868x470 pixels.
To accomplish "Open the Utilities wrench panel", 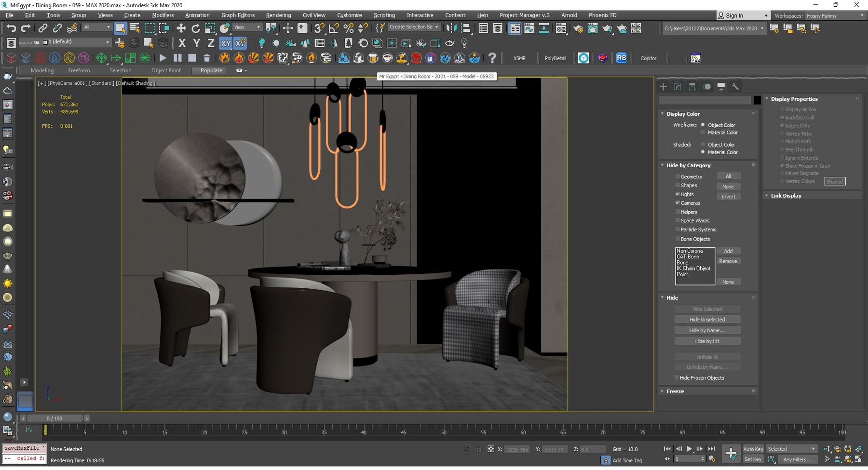I will click(x=735, y=87).
